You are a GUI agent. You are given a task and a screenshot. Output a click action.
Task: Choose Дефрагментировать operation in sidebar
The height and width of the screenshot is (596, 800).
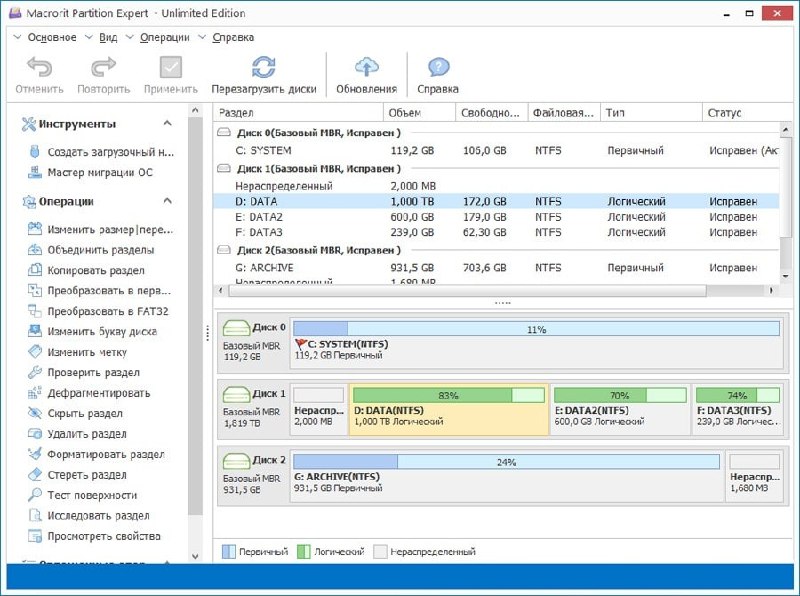pos(98,393)
